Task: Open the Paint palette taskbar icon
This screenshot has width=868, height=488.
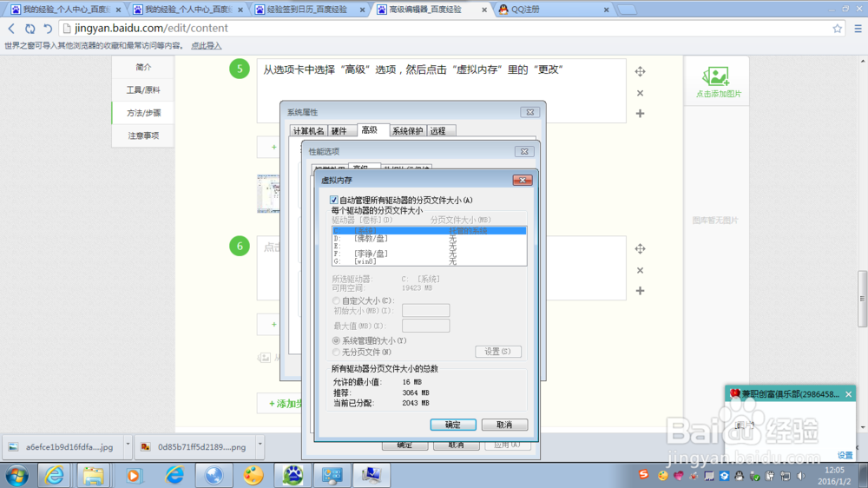Action: (x=253, y=475)
